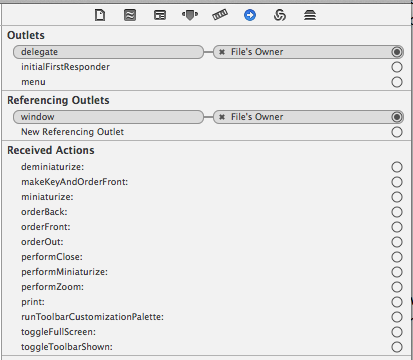Select the Connections inspector arrow icon
Image resolution: width=413 pixels, height=360 pixels.
tap(250, 15)
